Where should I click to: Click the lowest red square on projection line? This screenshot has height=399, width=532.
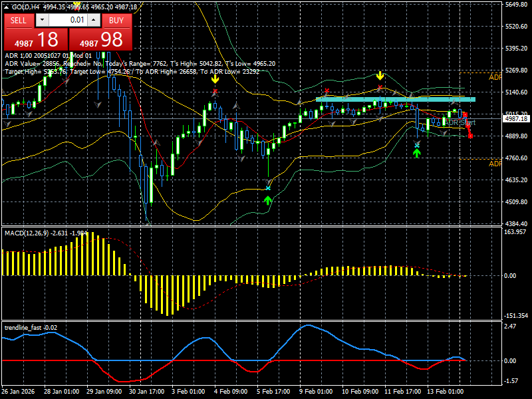coord(471,136)
